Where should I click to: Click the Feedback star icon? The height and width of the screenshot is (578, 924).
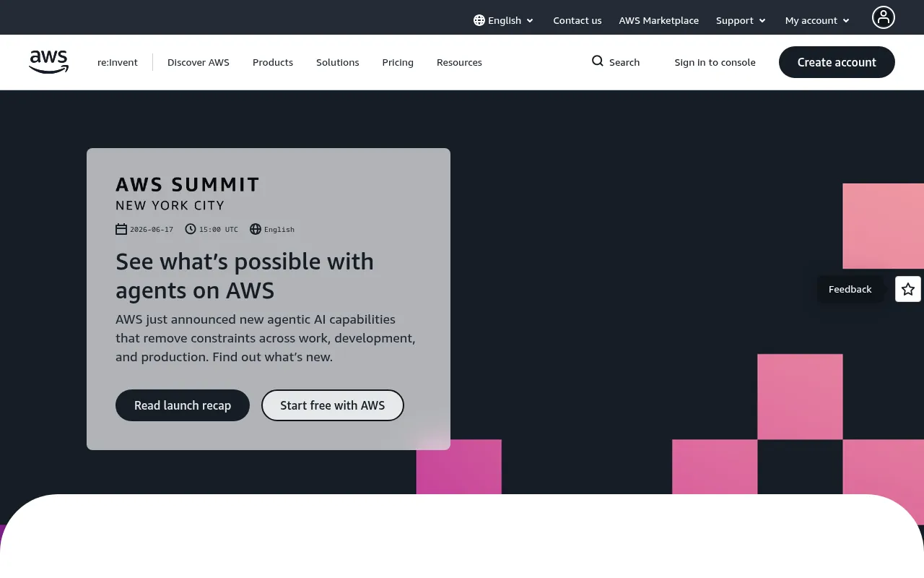(908, 289)
